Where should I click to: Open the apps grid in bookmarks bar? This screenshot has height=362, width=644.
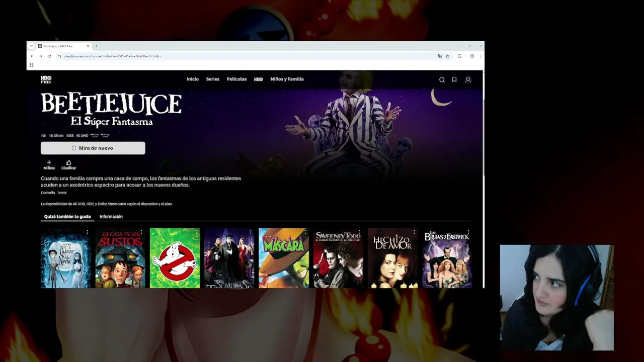(x=31, y=65)
